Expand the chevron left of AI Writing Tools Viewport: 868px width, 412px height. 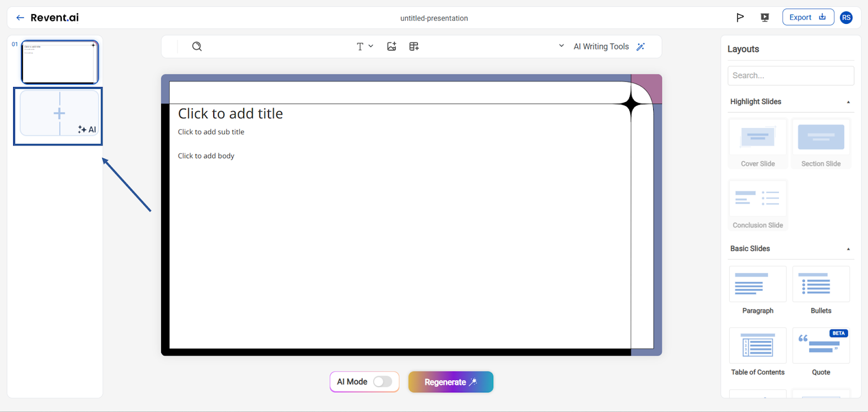tap(561, 46)
